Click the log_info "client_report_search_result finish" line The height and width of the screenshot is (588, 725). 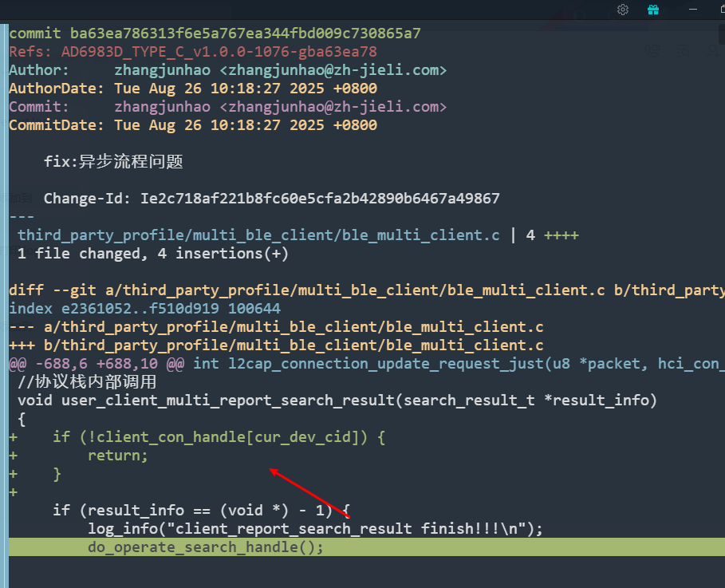point(315,529)
